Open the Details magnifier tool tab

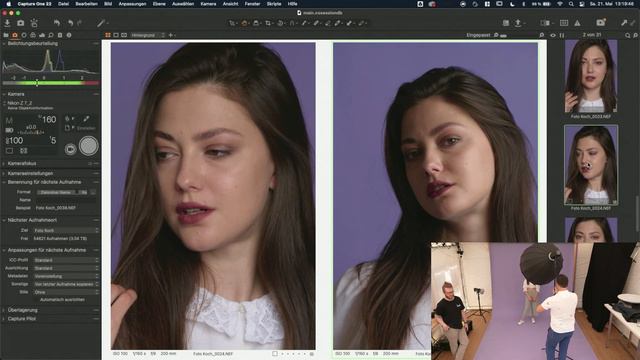click(x=51, y=36)
